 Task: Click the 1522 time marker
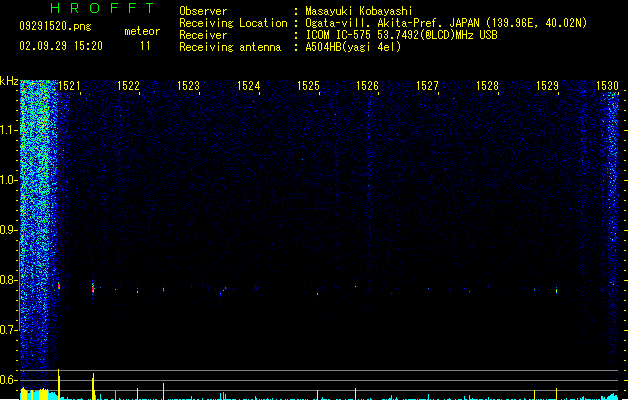[x=128, y=86]
